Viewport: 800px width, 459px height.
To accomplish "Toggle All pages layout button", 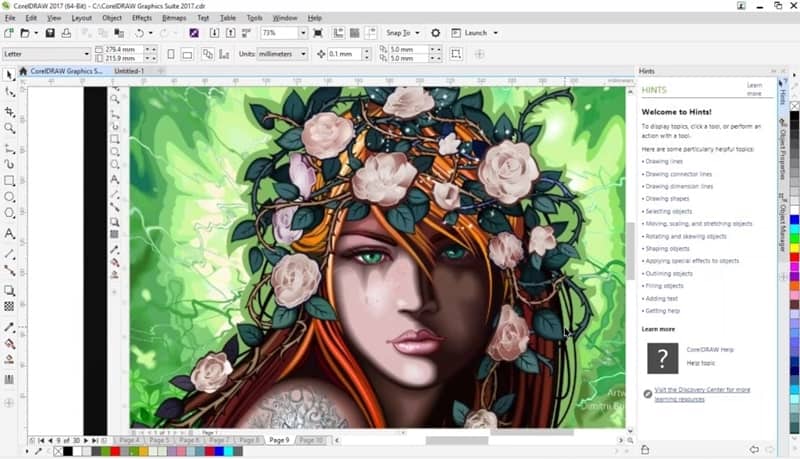I will point(208,54).
